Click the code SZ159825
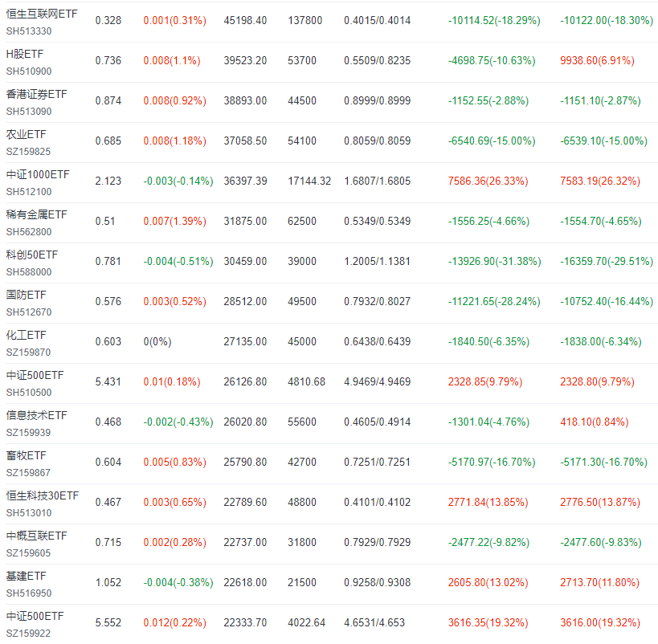The height and width of the screenshot is (644, 658). pos(28,152)
